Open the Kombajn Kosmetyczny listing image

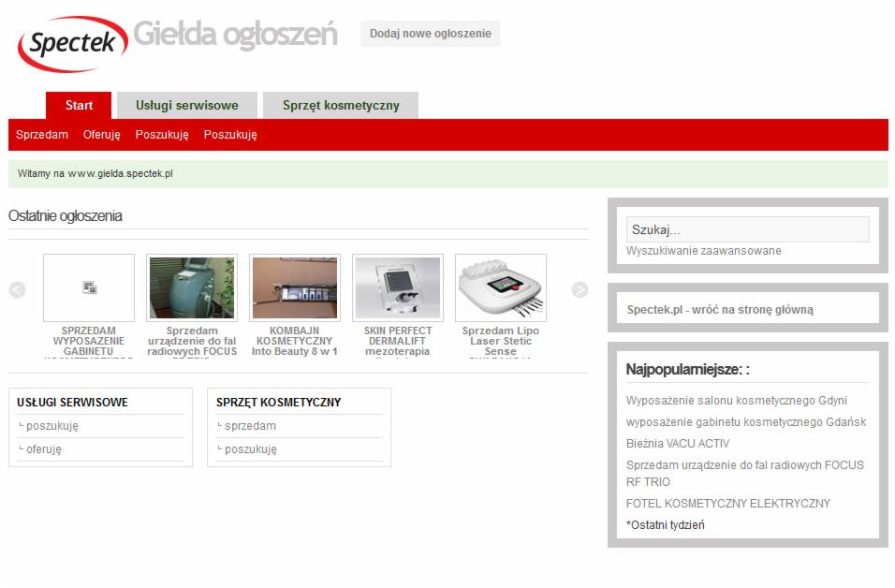(x=295, y=288)
